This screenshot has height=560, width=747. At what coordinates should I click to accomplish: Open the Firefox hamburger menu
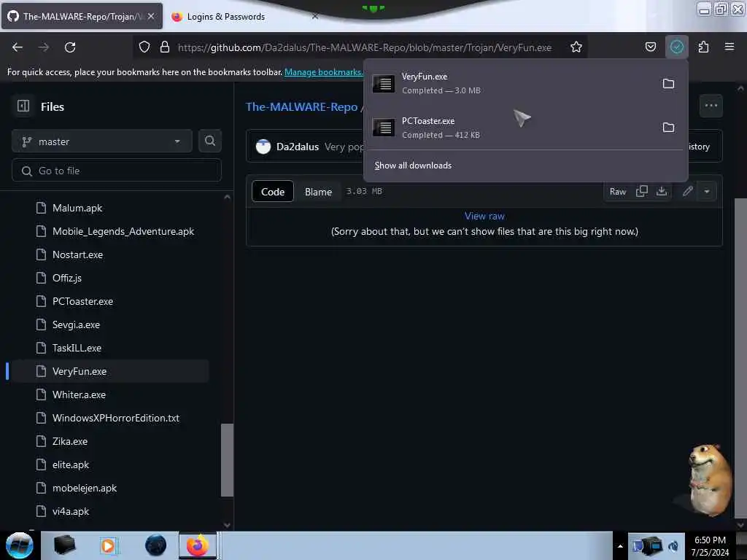coord(729,47)
